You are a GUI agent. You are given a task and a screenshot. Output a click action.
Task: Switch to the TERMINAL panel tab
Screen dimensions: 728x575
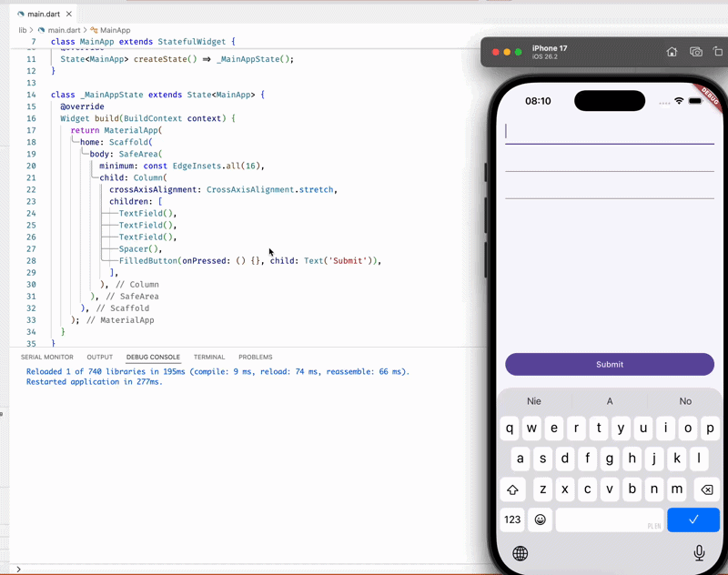point(209,358)
